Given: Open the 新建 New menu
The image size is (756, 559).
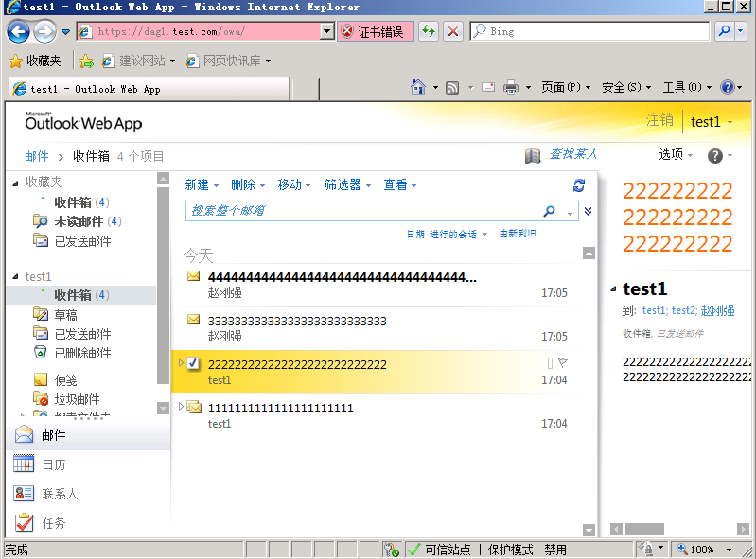Looking at the screenshot, I should [x=202, y=185].
